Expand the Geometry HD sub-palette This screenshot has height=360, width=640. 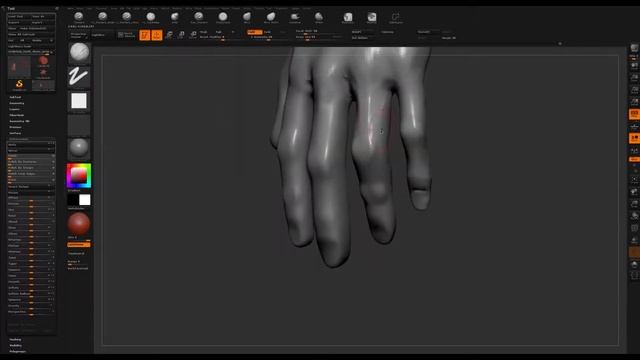[20, 121]
